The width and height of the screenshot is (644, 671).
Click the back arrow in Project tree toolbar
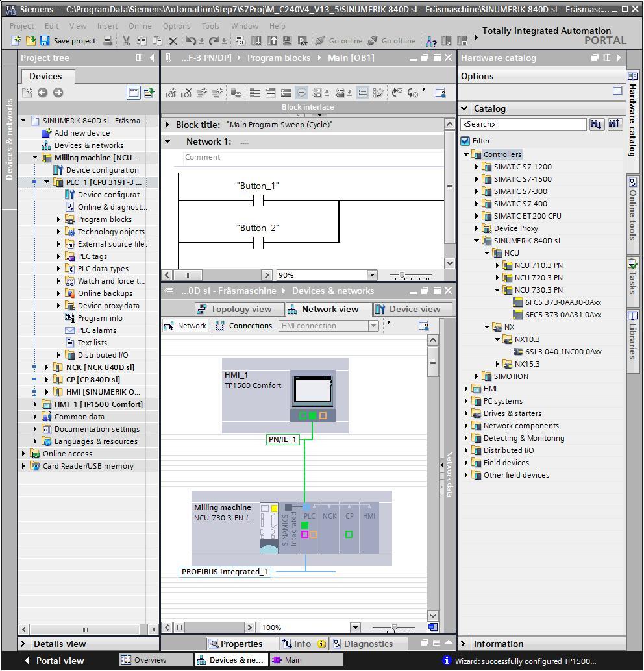(x=42, y=92)
